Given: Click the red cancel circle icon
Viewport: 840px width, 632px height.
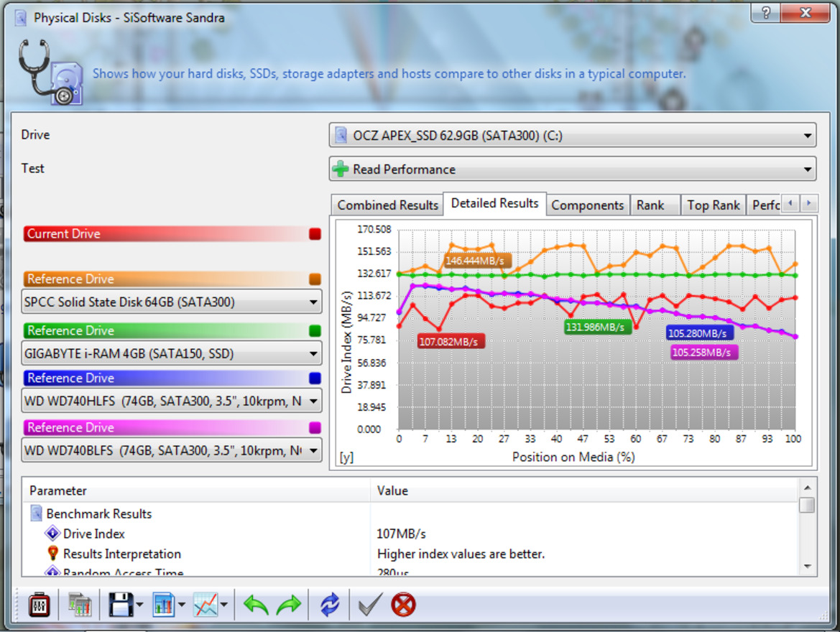Looking at the screenshot, I should point(403,605).
